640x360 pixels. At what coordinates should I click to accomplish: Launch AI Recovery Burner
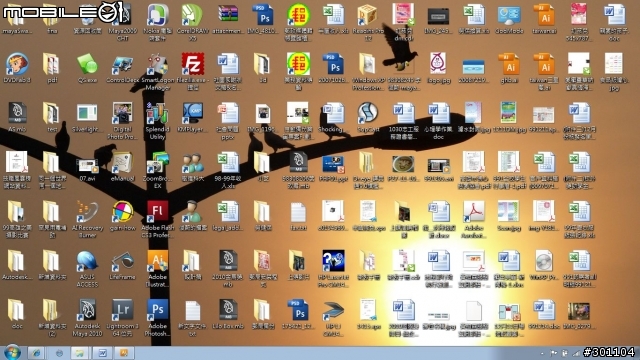[x=87, y=219]
